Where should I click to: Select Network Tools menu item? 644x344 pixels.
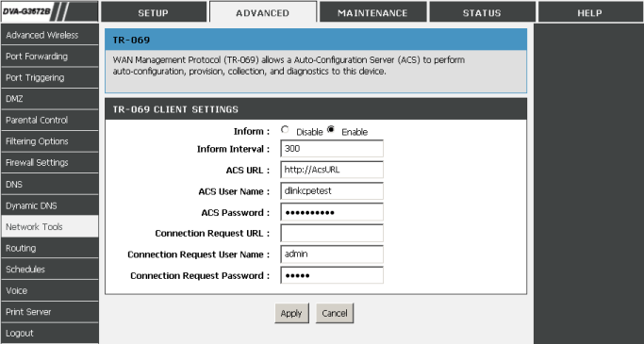coord(50,226)
